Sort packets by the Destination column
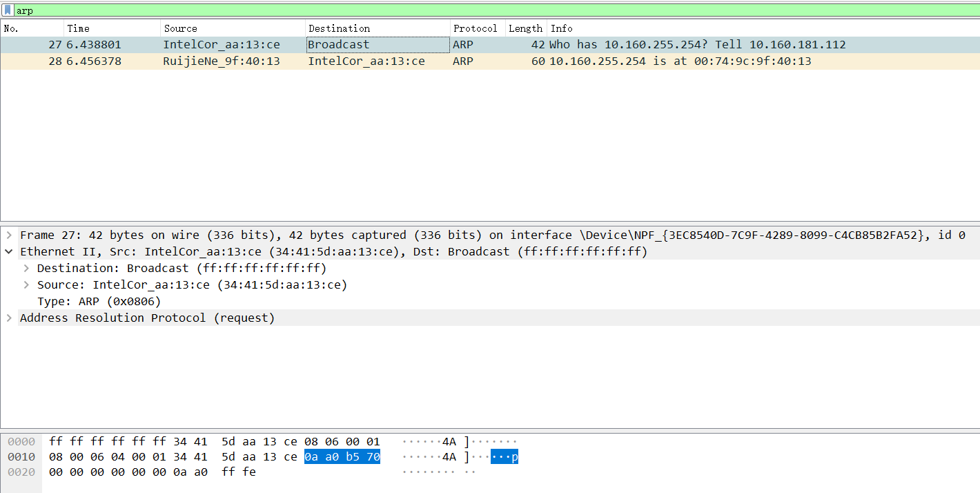The image size is (980, 493). [x=378, y=28]
